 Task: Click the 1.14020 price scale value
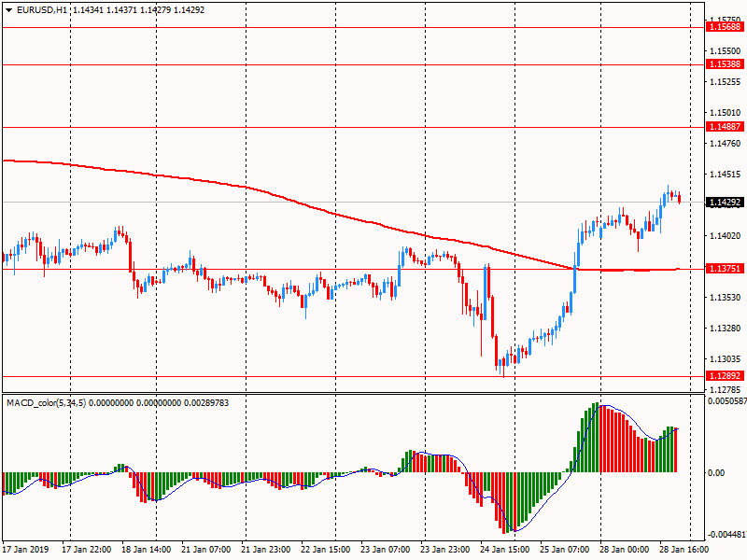(x=726, y=236)
